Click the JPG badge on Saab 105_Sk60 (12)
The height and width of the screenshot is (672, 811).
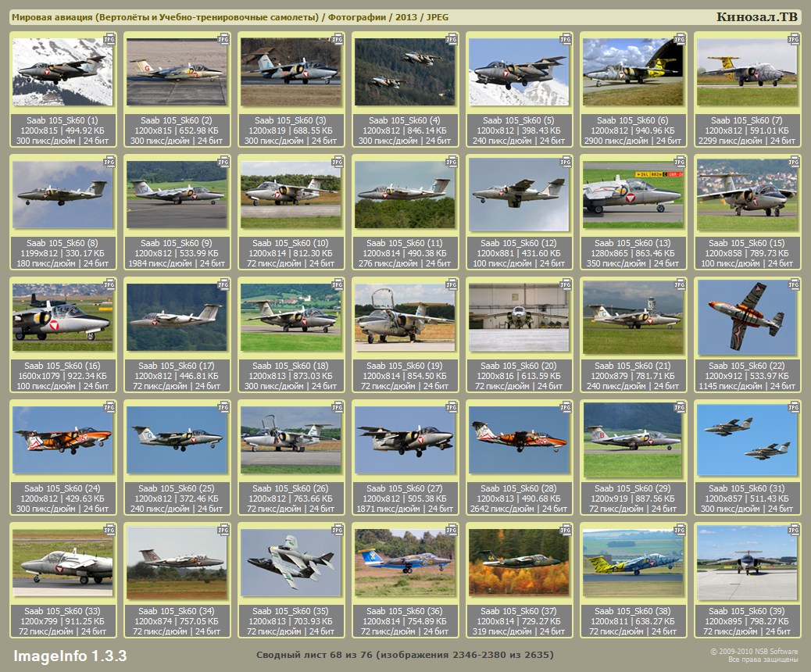coord(566,162)
